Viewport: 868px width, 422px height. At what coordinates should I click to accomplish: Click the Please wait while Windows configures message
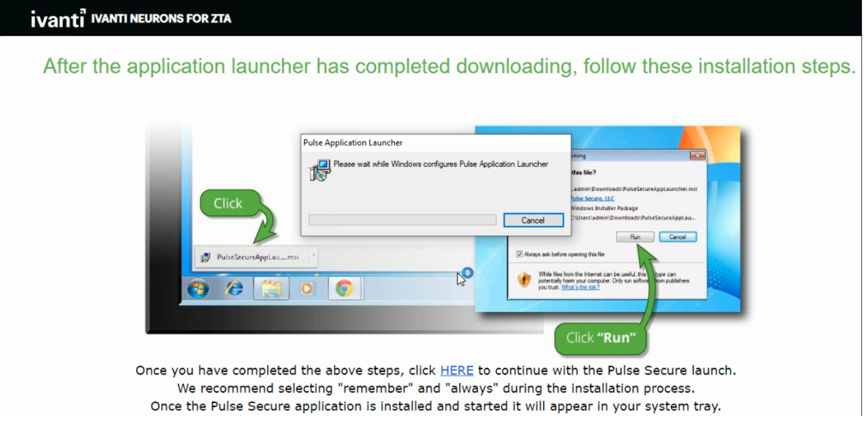pyautogui.click(x=440, y=164)
